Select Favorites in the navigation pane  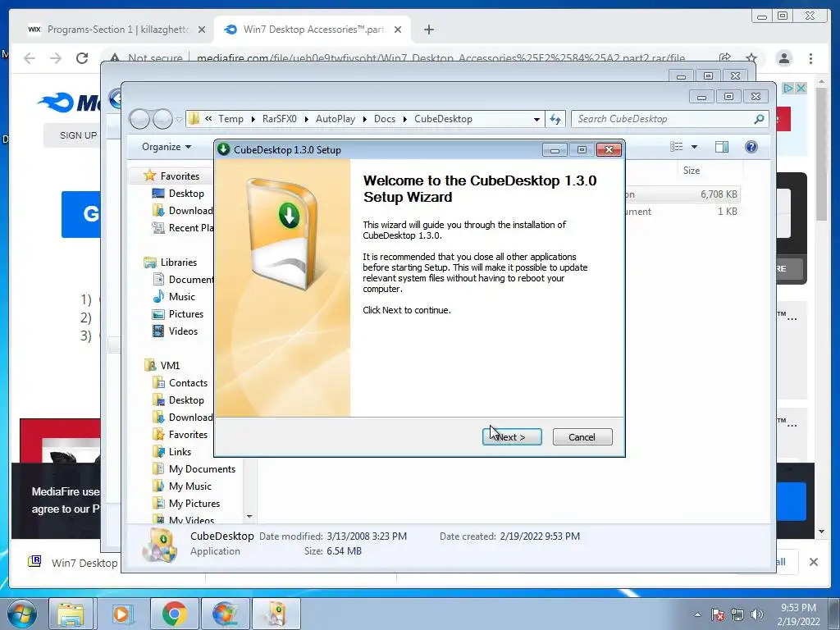pos(180,176)
